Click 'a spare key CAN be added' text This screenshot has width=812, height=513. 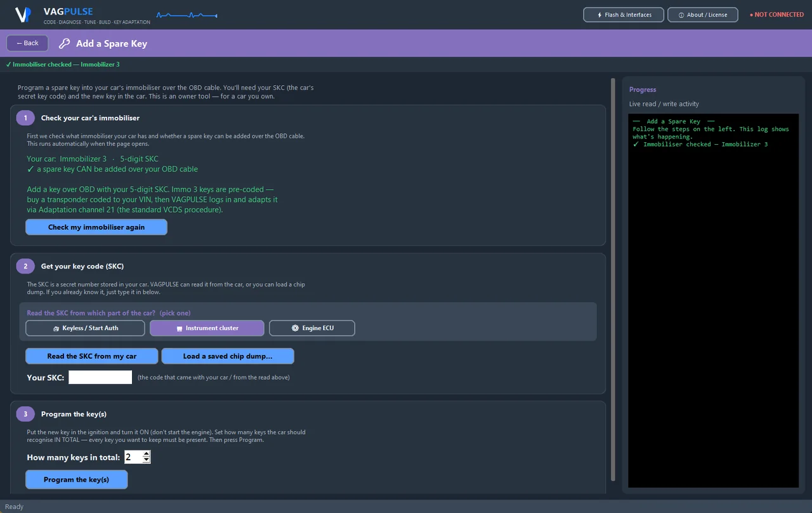(x=112, y=170)
